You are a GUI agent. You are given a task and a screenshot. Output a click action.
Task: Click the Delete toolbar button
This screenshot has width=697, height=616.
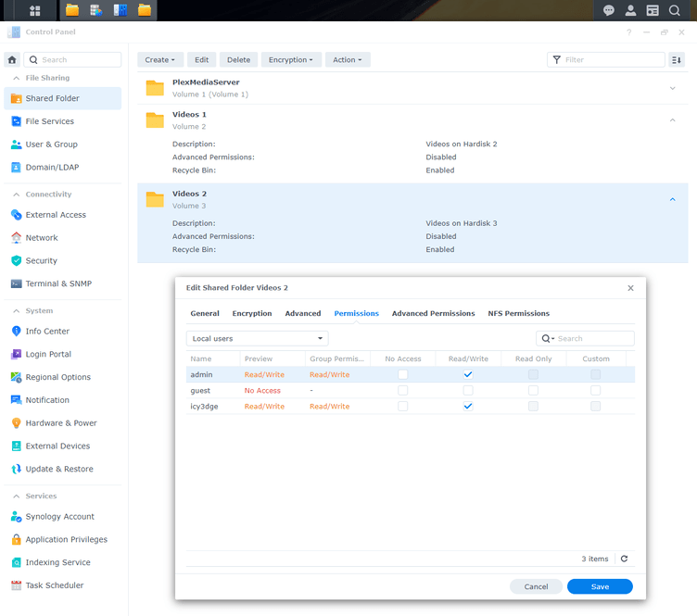point(239,59)
